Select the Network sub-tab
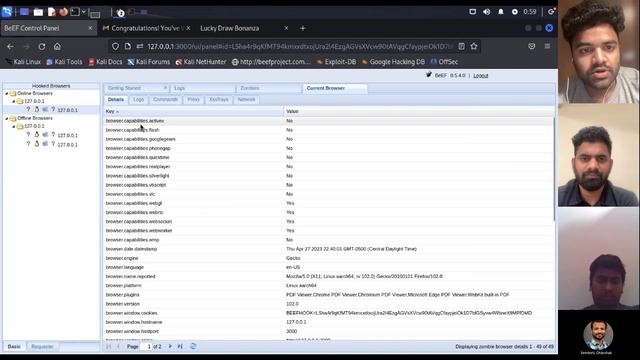The width and height of the screenshot is (640, 360). (246, 100)
